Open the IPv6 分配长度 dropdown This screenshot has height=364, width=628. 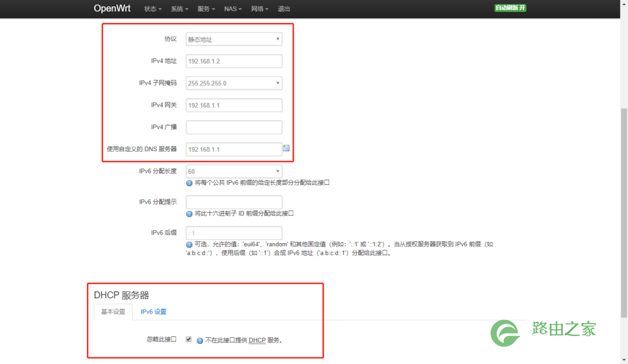coord(234,171)
